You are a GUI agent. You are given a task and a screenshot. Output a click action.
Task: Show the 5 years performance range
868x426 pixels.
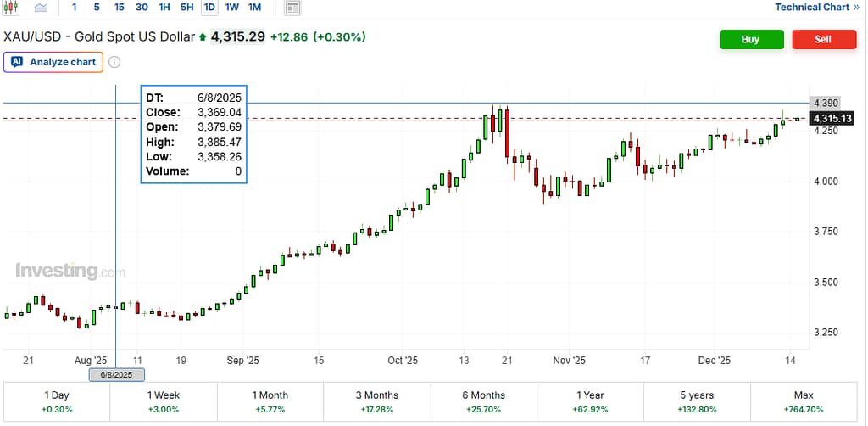pyautogui.click(x=697, y=401)
